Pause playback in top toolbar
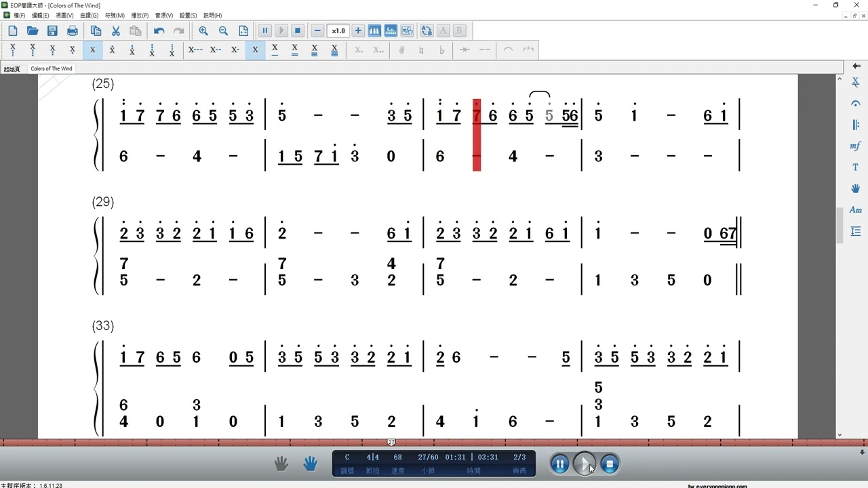868x488 pixels. click(x=265, y=30)
